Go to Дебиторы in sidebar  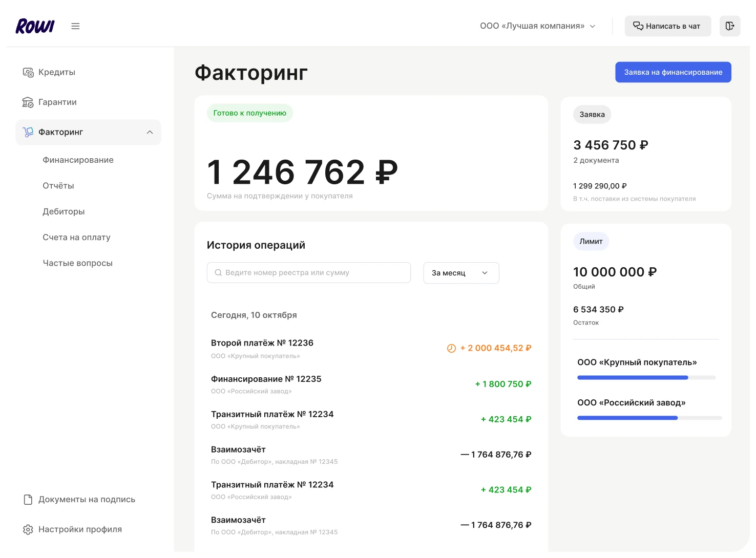64,211
